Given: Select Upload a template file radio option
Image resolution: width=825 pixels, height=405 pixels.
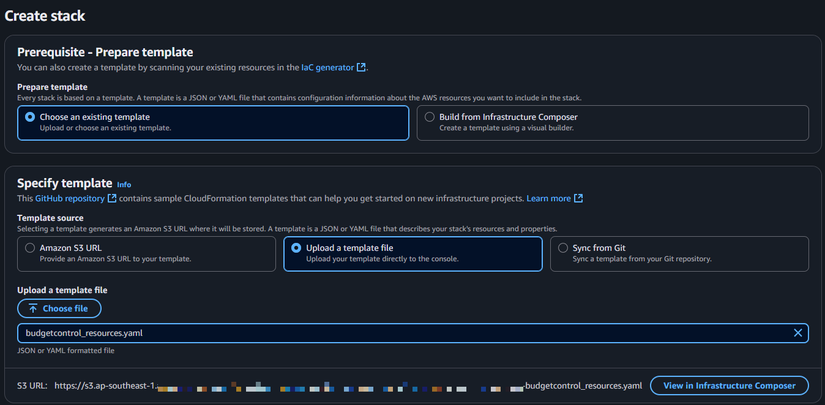Looking at the screenshot, I should 297,248.
